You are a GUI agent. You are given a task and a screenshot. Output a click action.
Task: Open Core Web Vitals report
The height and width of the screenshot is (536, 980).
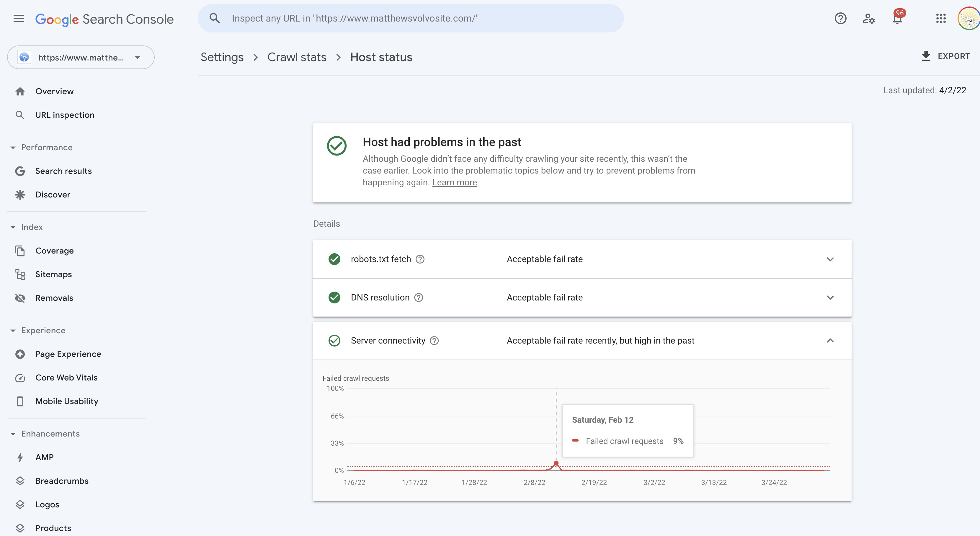[66, 378]
